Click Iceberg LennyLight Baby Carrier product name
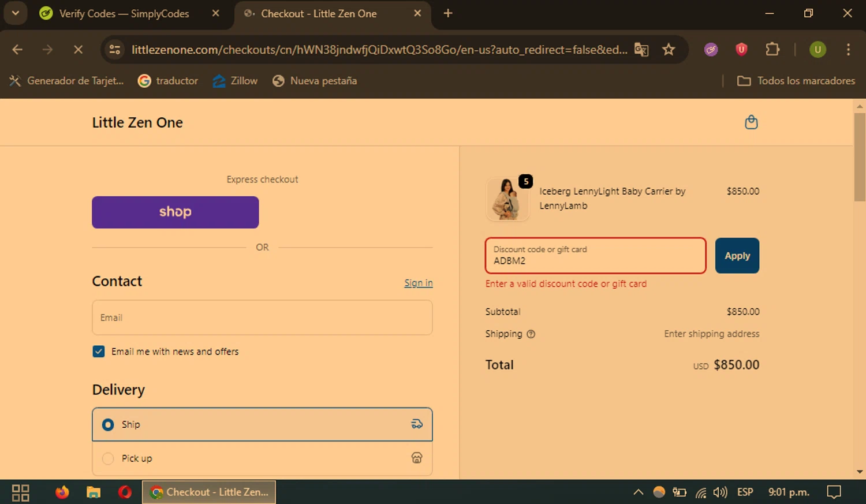 [613, 198]
